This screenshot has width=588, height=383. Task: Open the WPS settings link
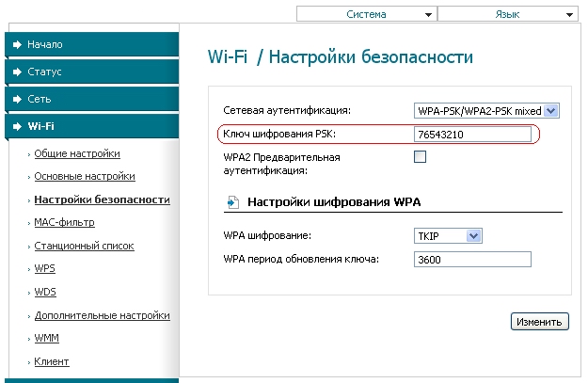(44, 269)
